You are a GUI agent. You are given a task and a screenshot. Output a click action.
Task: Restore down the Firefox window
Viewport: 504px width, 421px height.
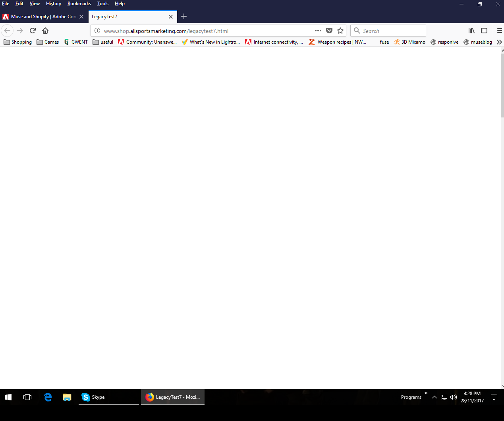tap(479, 4)
